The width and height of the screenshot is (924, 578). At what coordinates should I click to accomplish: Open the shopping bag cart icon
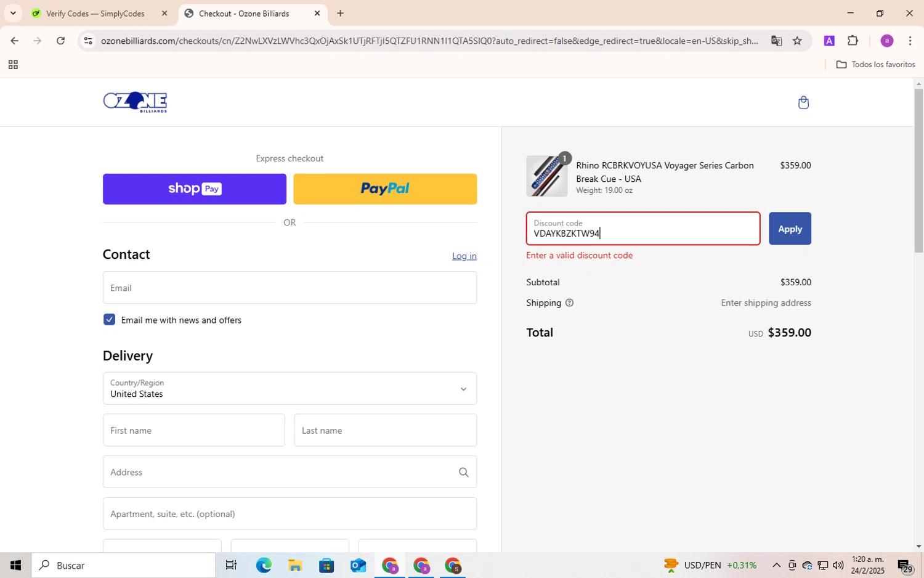tap(803, 102)
